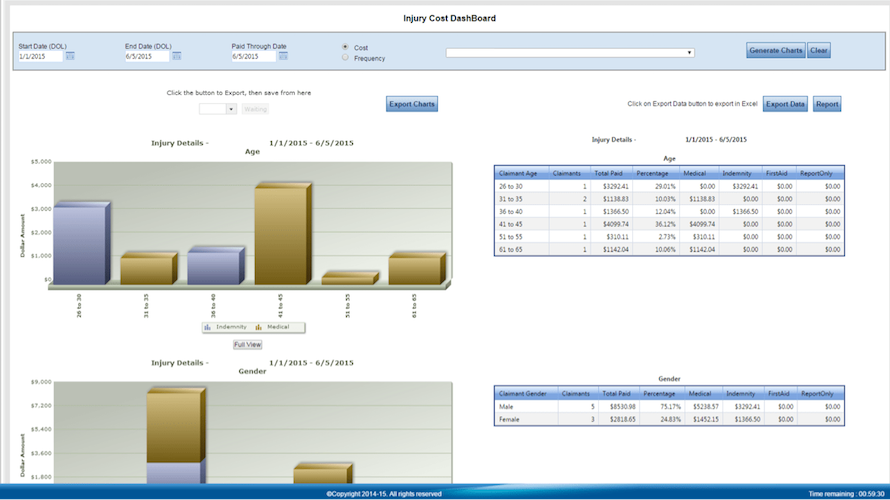Click the Export Data button
This screenshot has width=890, height=500.
785,104
